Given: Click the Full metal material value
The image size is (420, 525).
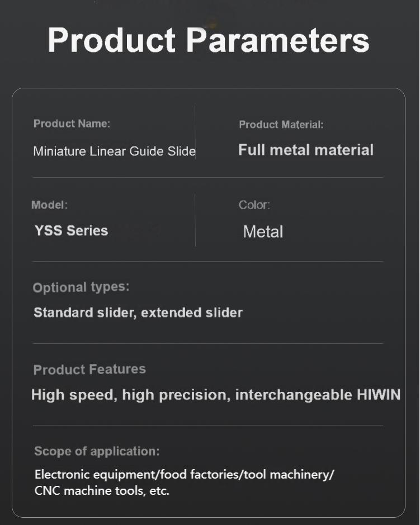Looking at the screenshot, I should click(x=306, y=150).
